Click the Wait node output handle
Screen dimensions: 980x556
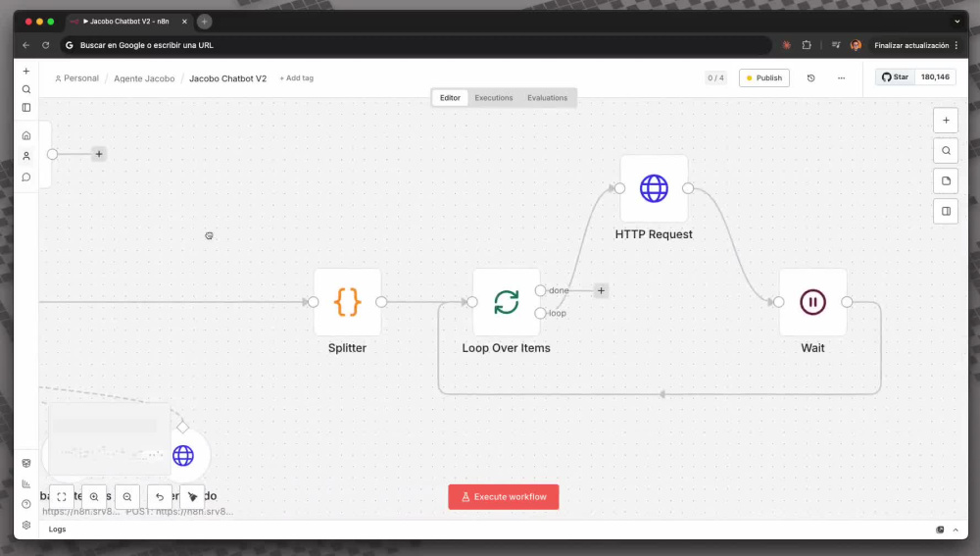pyautogui.click(x=847, y=302)
